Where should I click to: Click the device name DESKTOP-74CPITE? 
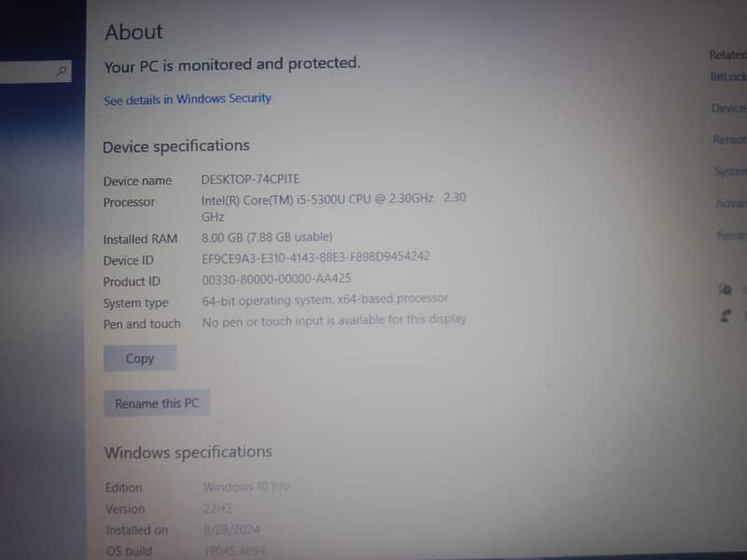click(x=250, y=179)
